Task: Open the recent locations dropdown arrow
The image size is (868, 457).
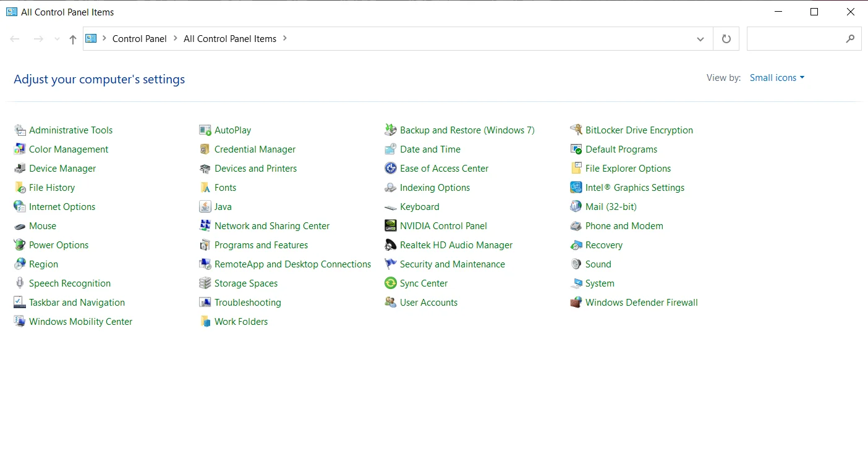Action: point(57,39)
